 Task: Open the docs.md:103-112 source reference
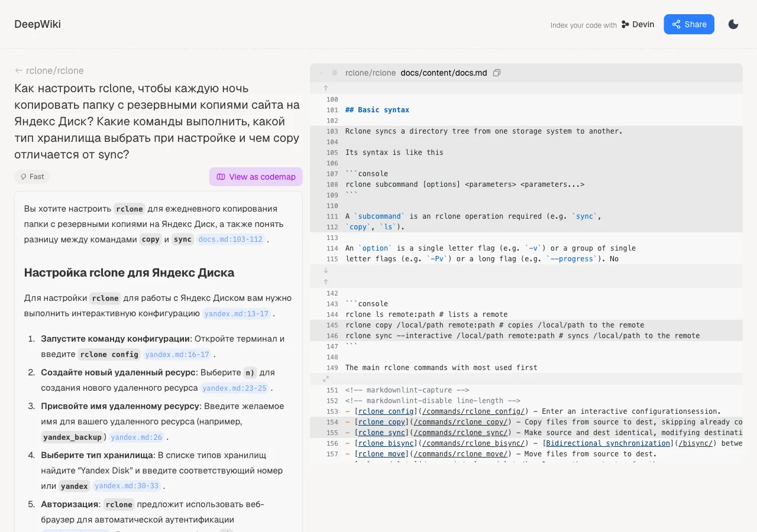(230, 239)
